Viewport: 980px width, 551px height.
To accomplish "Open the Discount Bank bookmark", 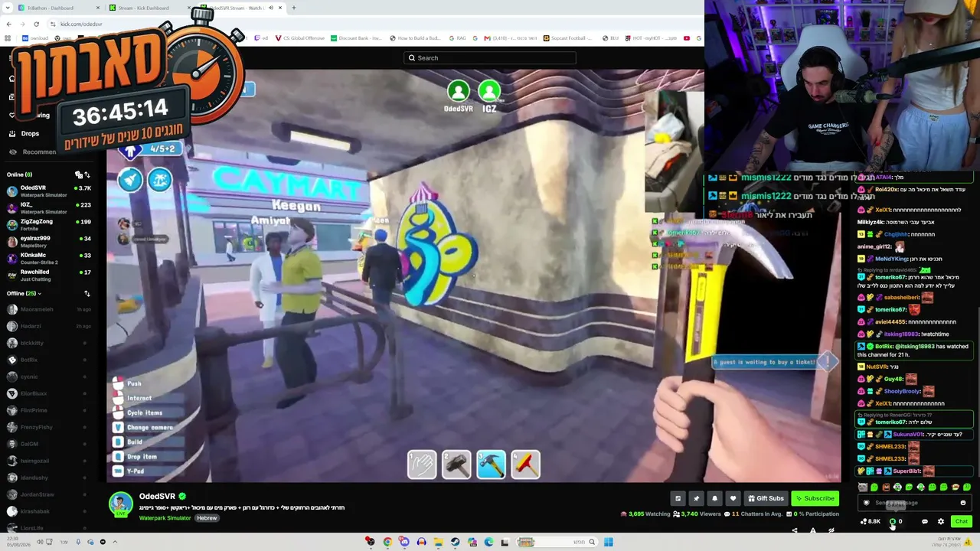I will click(x=355, y=38).
